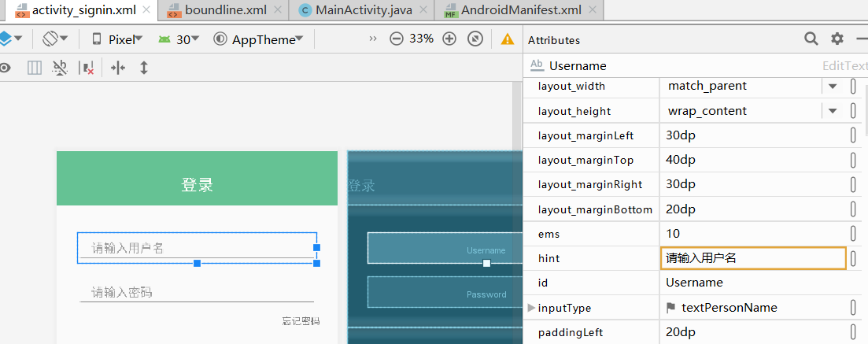The width and height of the screenshot is (868, 344).
Task: Click the zoom to fit screen icon
Action: (x=475, y=39)
